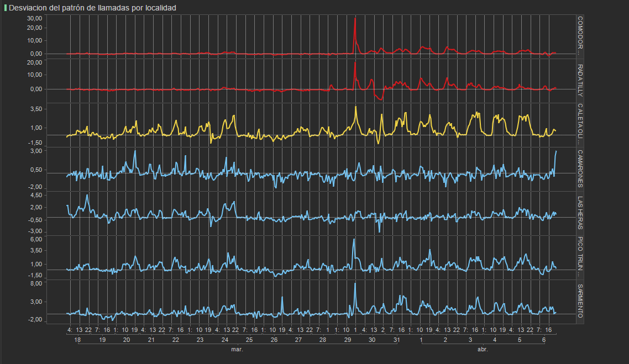Screen dimensions: 629x364
Task: Click the tall red spike peak in Comodoro chart
Action: click(355, 18)
